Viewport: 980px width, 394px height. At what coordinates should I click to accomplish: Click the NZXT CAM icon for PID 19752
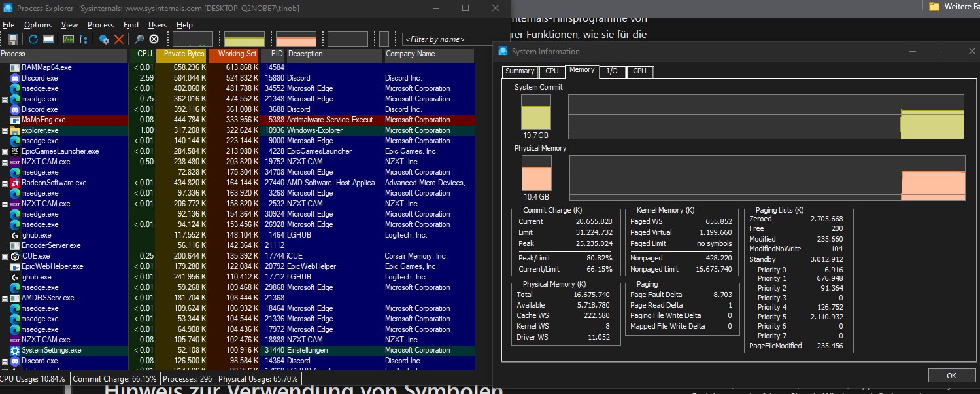pyautogui.click(x=15, y=162)
